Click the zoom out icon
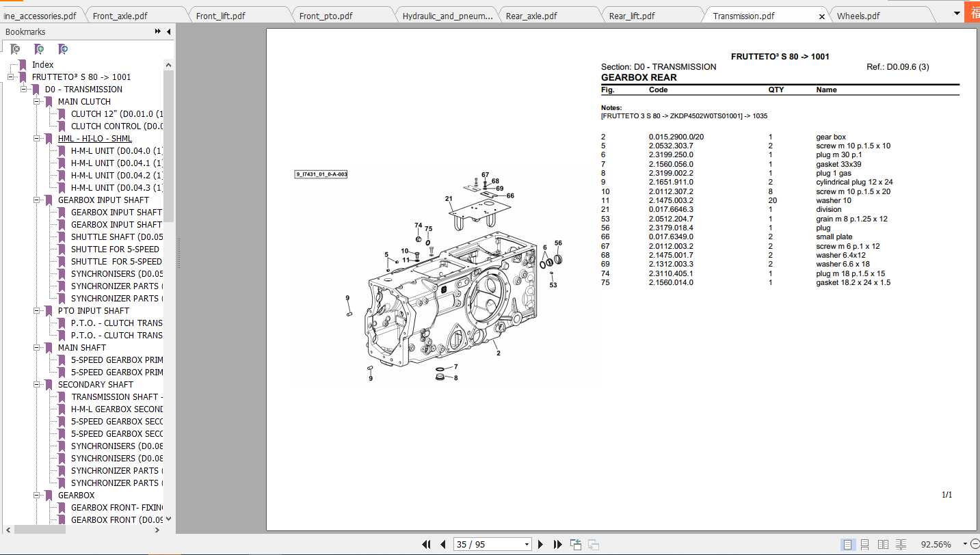 (x=974, y=544)
